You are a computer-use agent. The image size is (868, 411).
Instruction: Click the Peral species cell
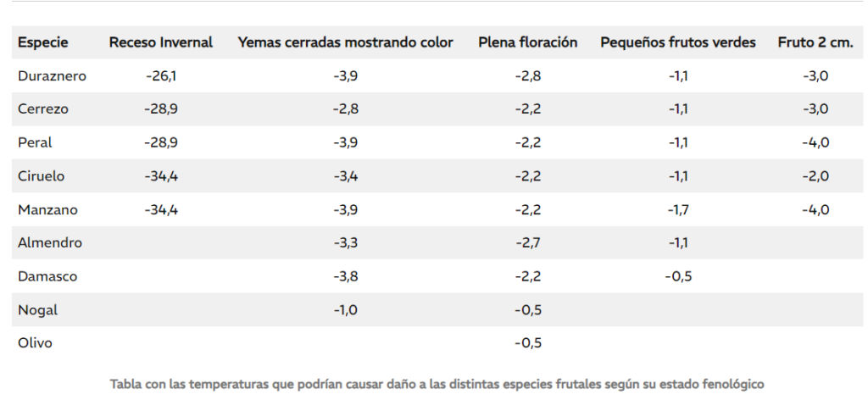[x=35, y=142]
